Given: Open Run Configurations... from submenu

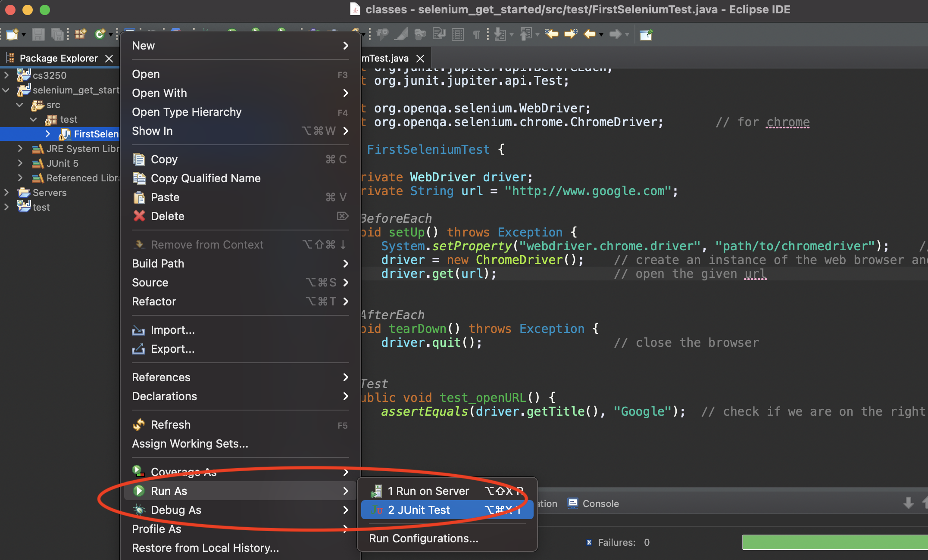Looking at the screenshot, I should [x=447, y=538].
